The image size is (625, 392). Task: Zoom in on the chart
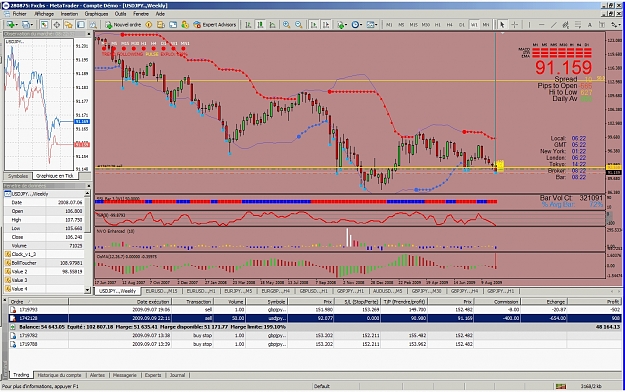click(x=286, y=25)
